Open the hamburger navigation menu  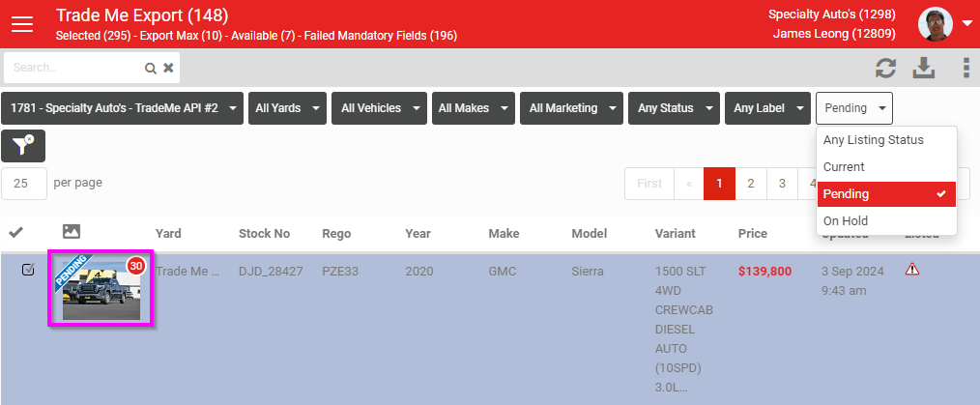(x=22, y=24)
